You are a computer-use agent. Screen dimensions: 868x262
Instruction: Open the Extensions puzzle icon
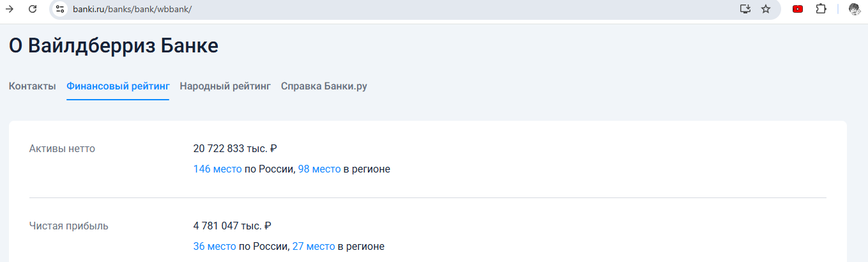click(821, 9)
